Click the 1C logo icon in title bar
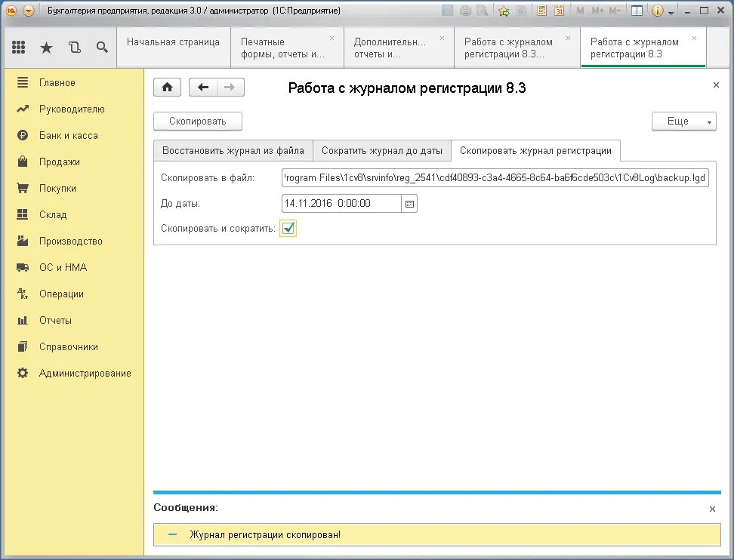 tap(11, 11)
